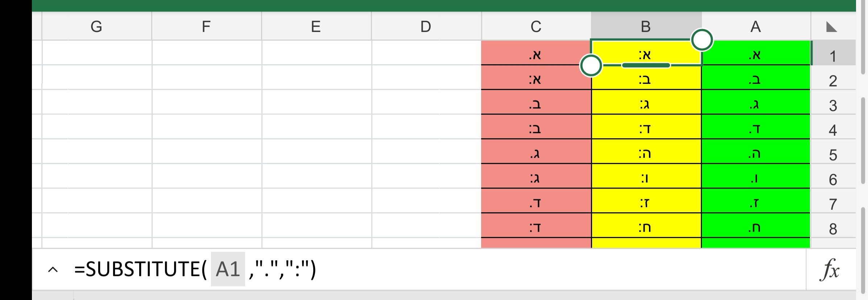Select row 4 header
Image resolution: width=868 pixels, height=300 pixels.
[x=833, y=129]
